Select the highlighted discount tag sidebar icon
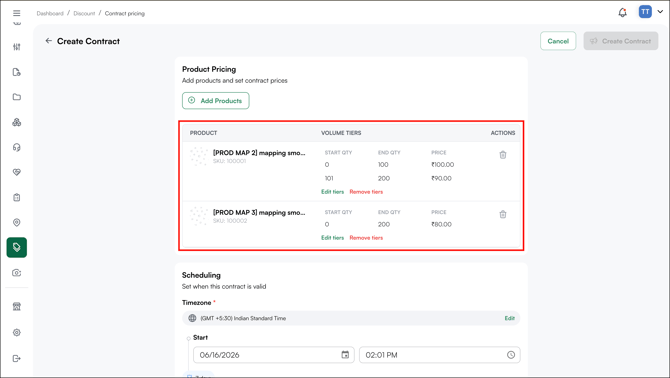The width and height of the screenshot is (670, 378). (17, 247)
